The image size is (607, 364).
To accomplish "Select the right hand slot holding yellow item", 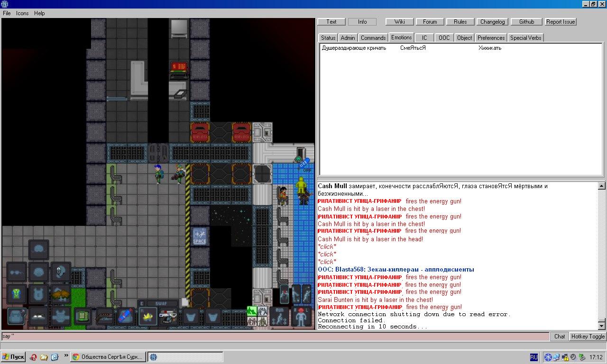I will coord(148,316).
